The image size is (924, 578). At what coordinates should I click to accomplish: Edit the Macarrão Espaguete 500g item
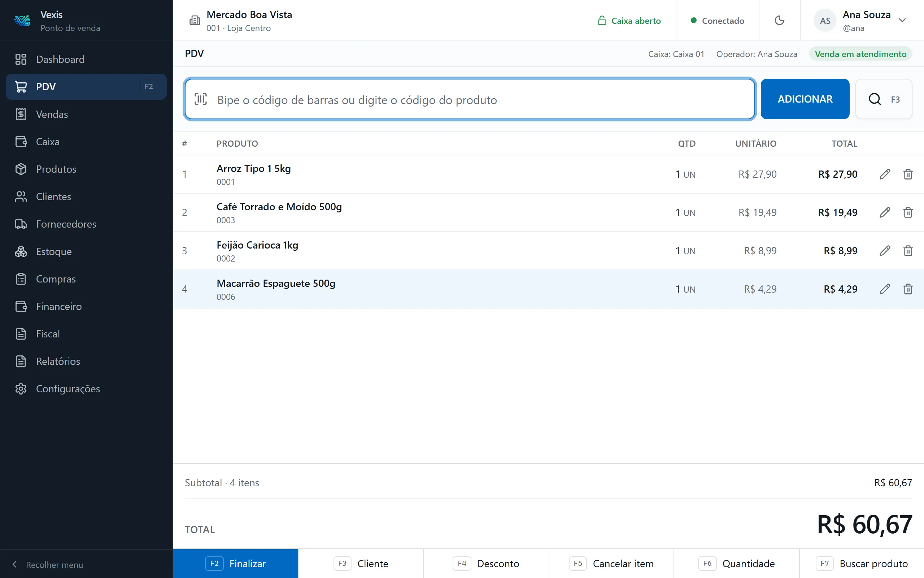885,289
